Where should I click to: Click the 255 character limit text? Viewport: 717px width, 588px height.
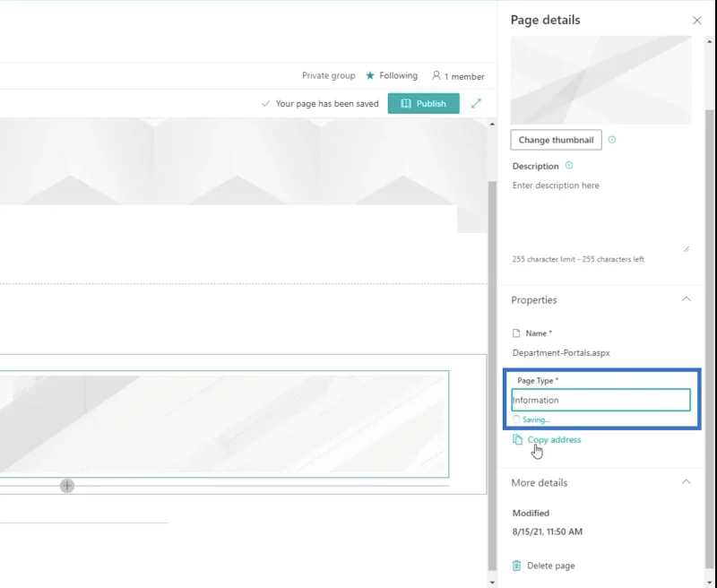(578, 259)
